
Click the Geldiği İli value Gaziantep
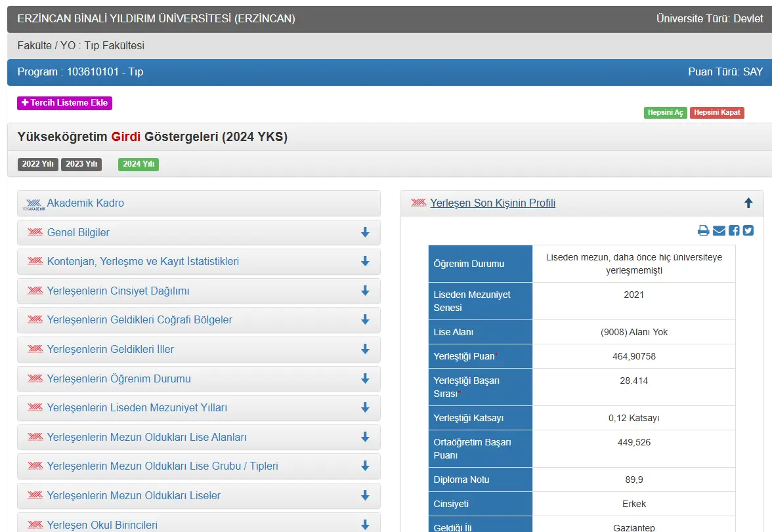coord(633,527)
